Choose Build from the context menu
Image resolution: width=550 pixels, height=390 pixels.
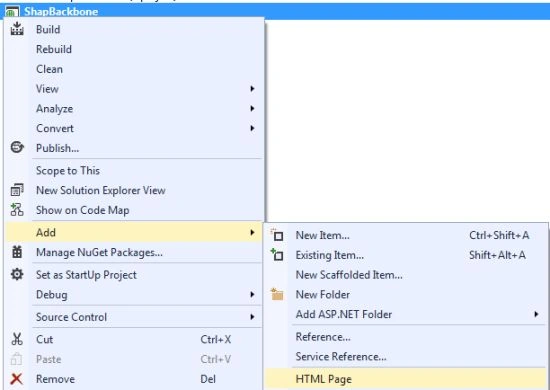[x=134, y=29]
